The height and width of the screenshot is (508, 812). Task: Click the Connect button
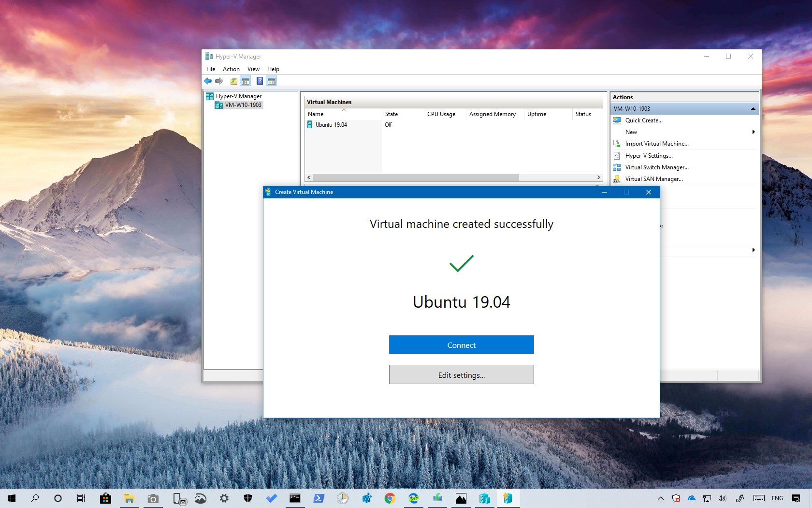pyautogui.click(x=461, y=344)
